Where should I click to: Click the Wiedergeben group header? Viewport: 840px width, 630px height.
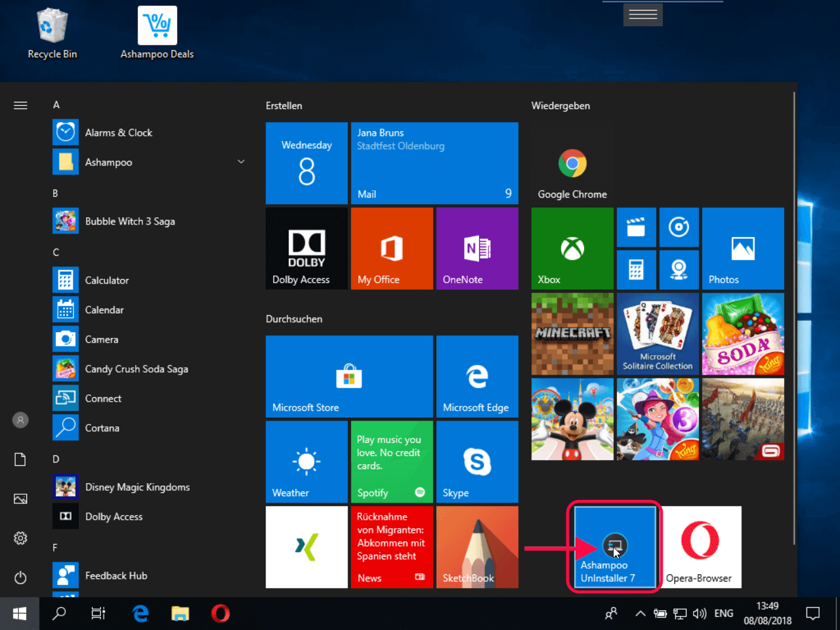[x=560, y=106]
